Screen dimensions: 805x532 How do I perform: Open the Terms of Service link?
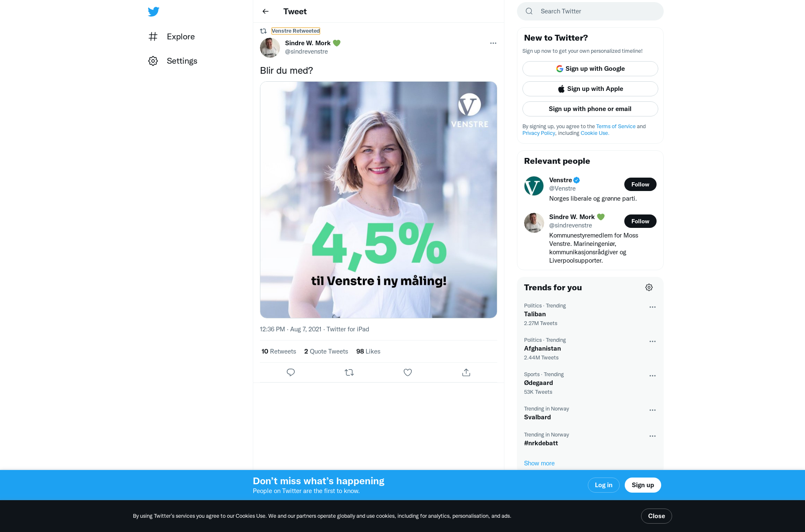615,127
